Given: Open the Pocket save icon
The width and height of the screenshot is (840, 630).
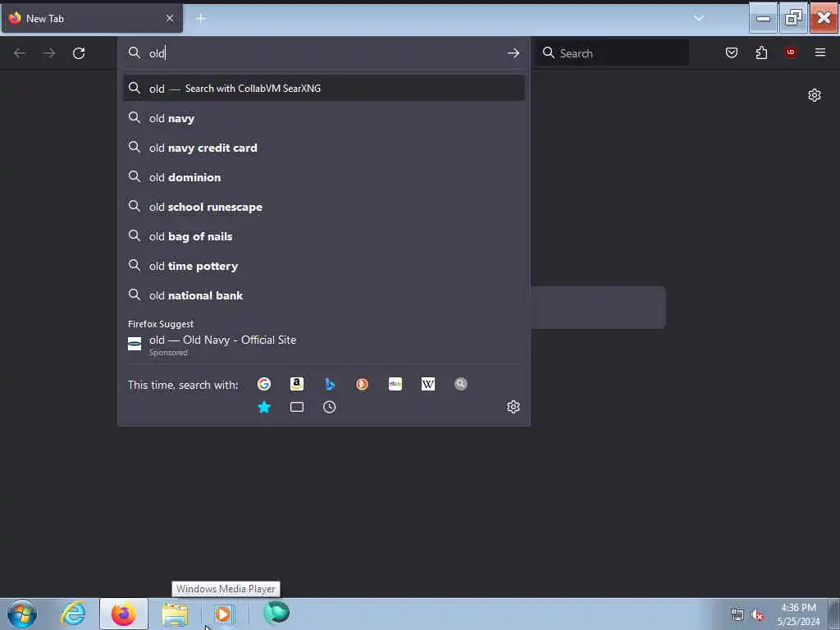Looking at the screenshot, I should (x=732, y=52).
